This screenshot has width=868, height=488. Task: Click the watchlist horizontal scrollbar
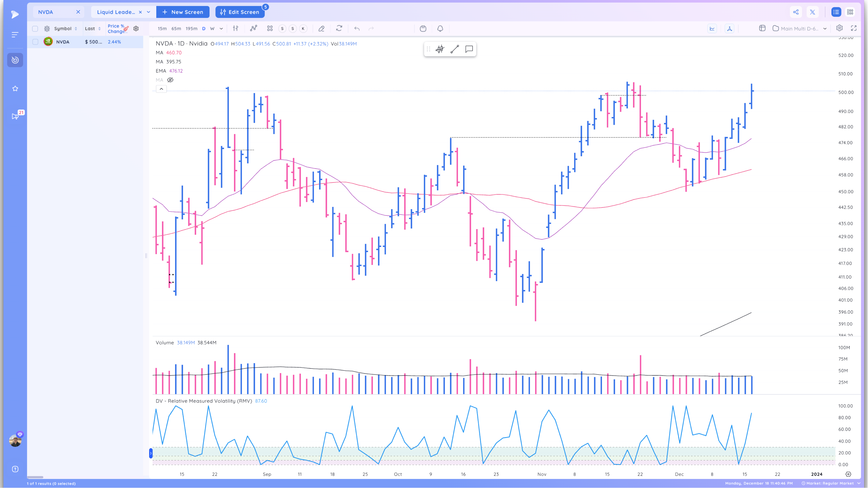[x=35, y=477]
